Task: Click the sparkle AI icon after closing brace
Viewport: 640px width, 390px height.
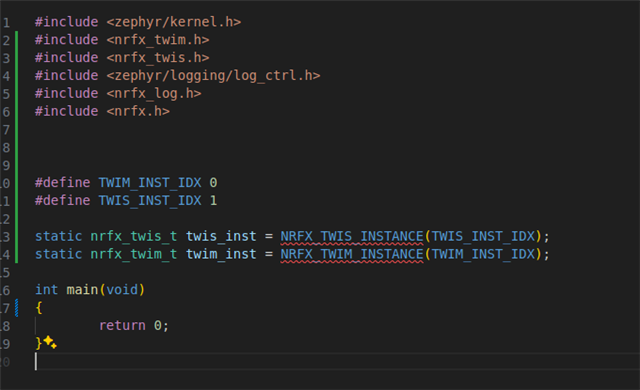Action: (x=50, y=342)
